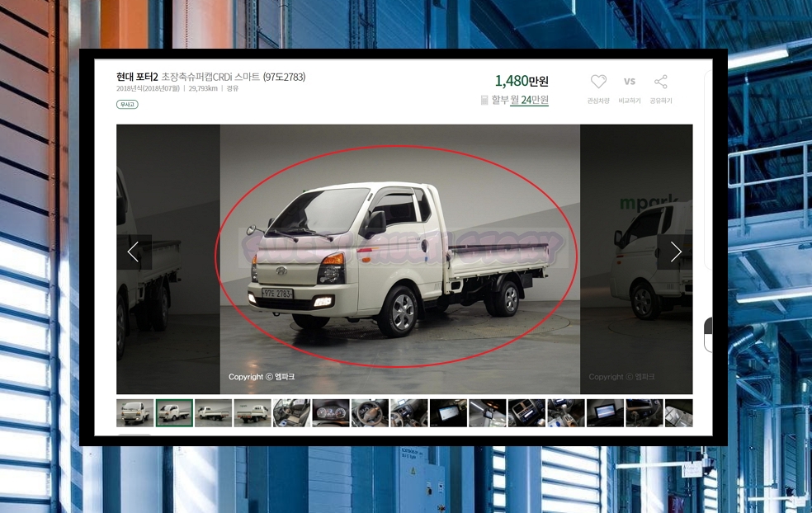Show previous photo with left arrow

pos(134,252)
